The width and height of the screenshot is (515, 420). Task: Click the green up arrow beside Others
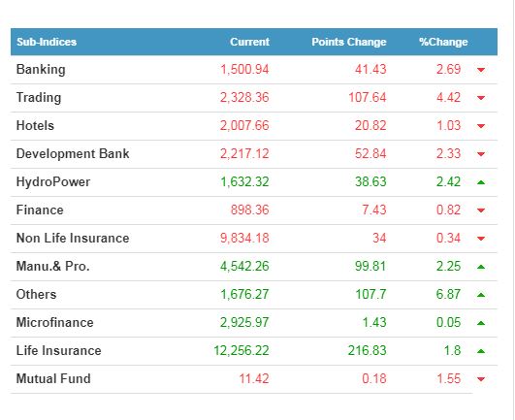(481, 295)
